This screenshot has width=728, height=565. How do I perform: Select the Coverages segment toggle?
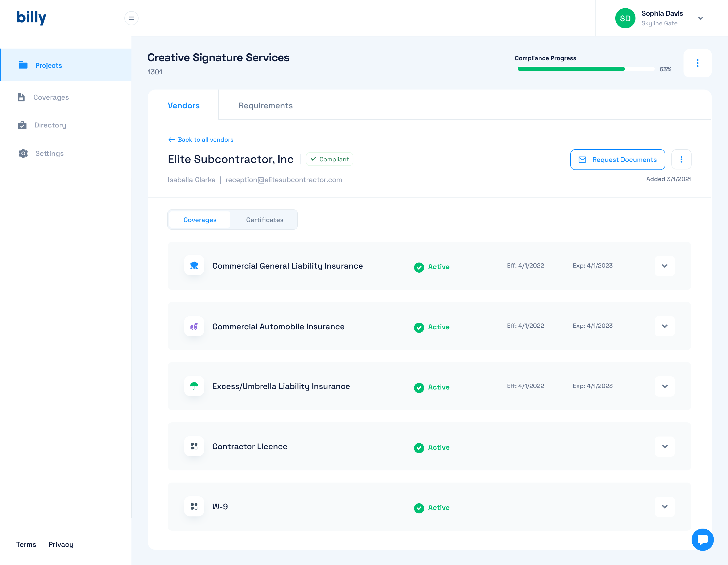click(200, 220)
